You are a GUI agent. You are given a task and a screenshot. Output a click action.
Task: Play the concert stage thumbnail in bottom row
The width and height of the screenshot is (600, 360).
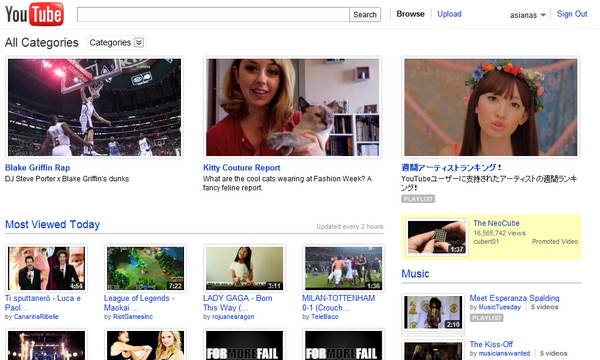point(46,345)
